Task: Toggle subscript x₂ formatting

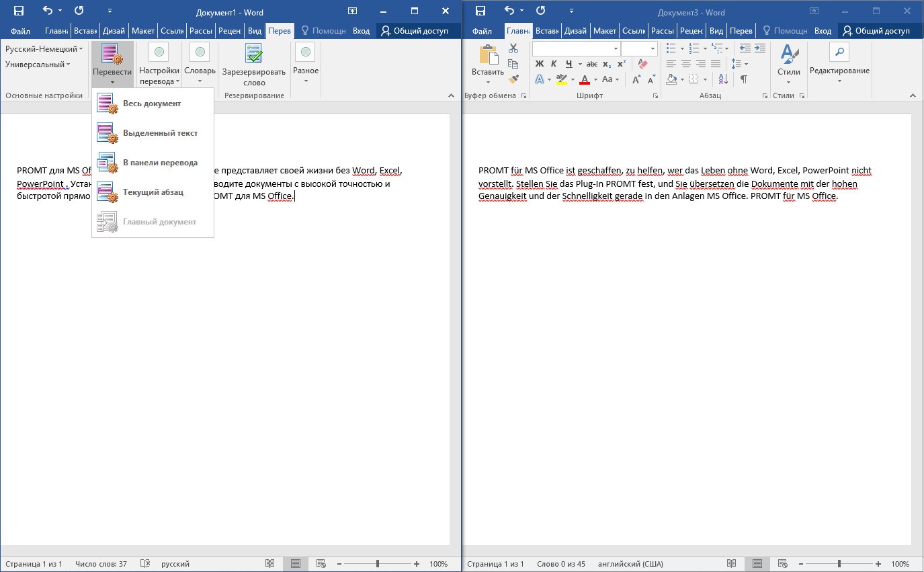Action: click(607, 64)
